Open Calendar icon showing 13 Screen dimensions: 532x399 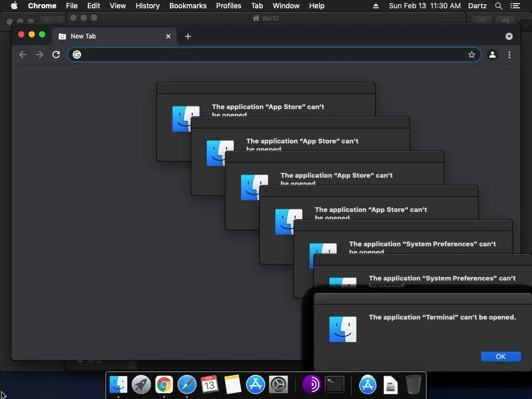(209, 385)
